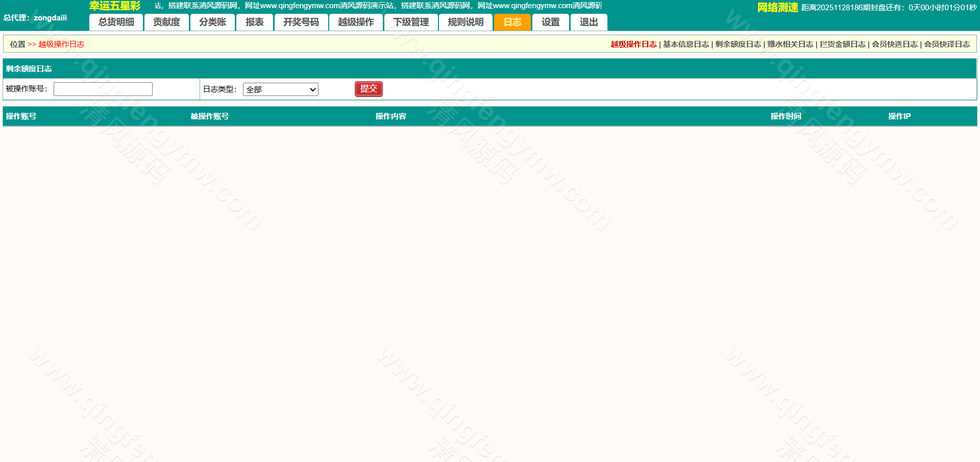Switch to the 贡献度 tab

(166, 22)
